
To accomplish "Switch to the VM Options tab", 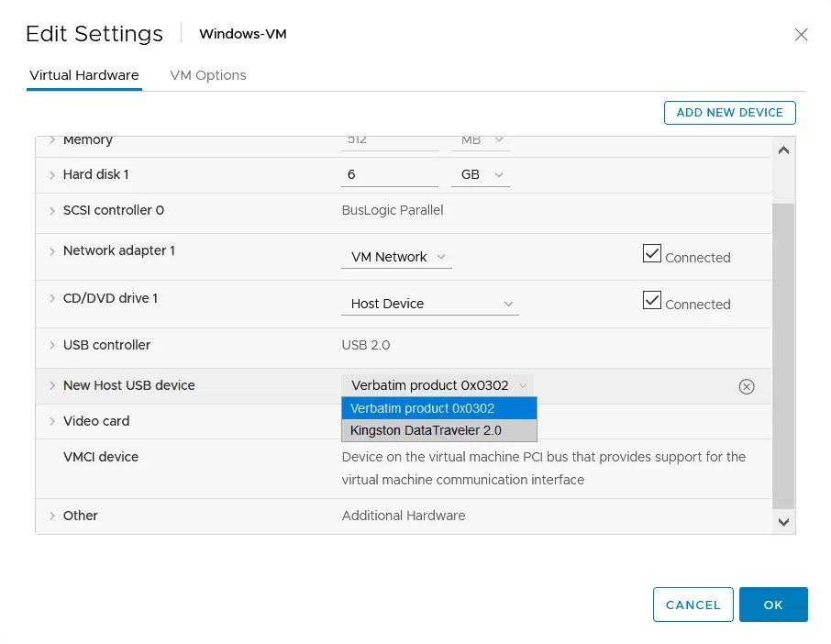I will point(207,75).
